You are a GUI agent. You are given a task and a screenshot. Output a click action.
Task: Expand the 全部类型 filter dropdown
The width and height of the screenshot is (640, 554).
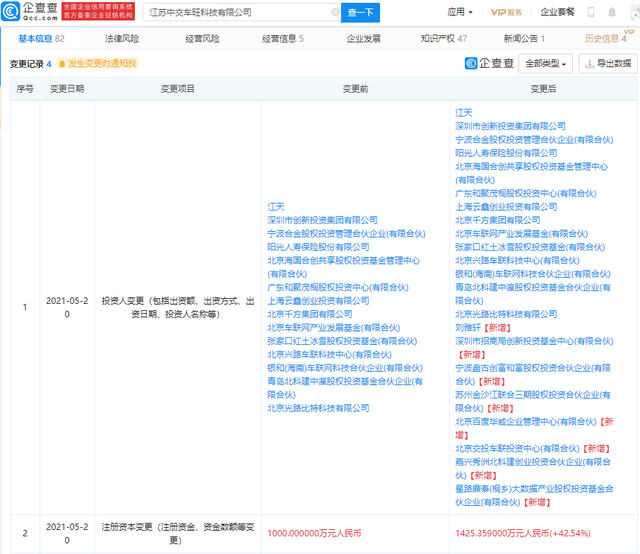click(x=546, y=63)
